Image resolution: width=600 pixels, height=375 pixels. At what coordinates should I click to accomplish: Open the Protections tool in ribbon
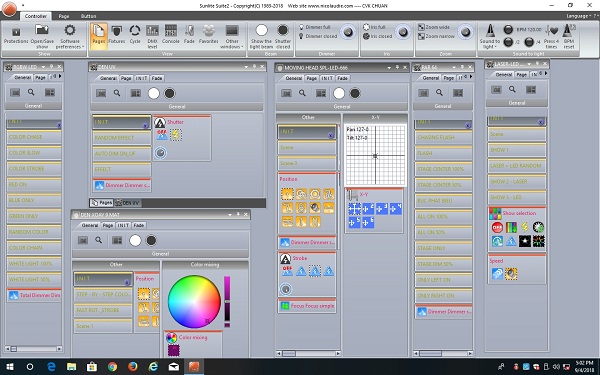pos(16,35)
